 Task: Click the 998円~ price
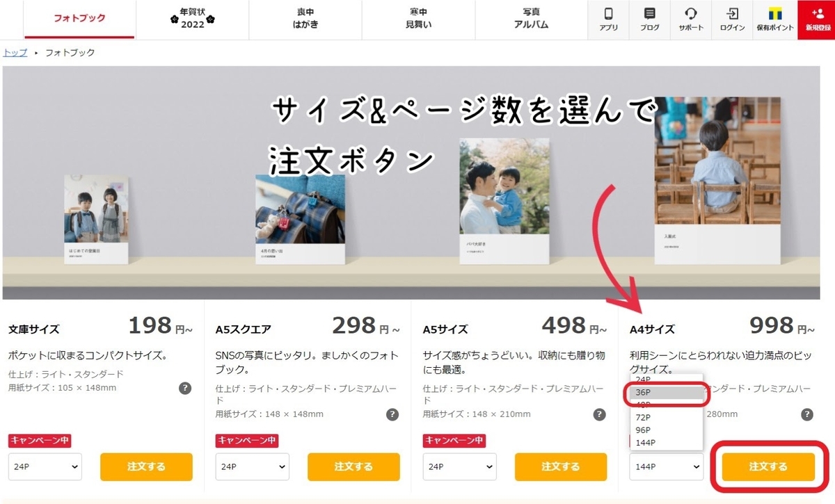click(783, 325)
